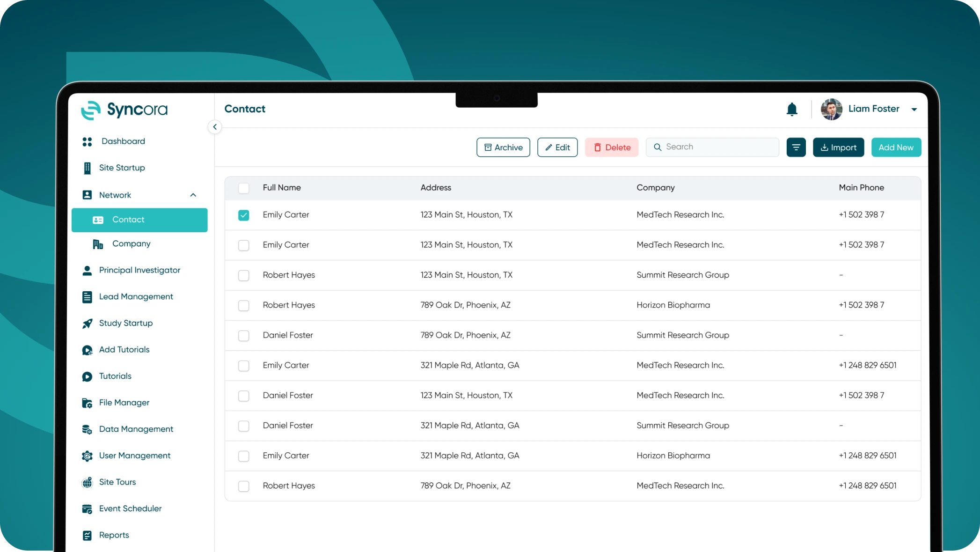
Task: Delete the selected contact
Action: pyautogui.click(x=612, y=147)
